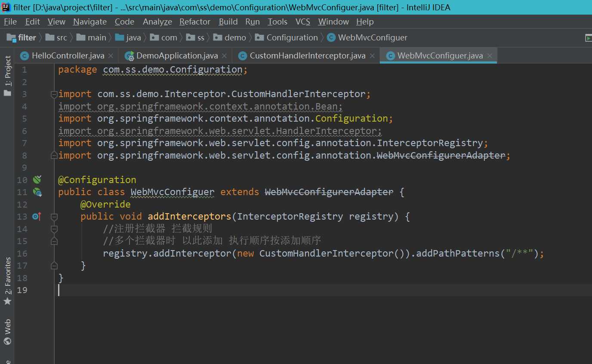The height and width of the screenshot is (364, 592).
Task: Click the java source folder icon in navigation bar
Action: [x=120, y=37]
